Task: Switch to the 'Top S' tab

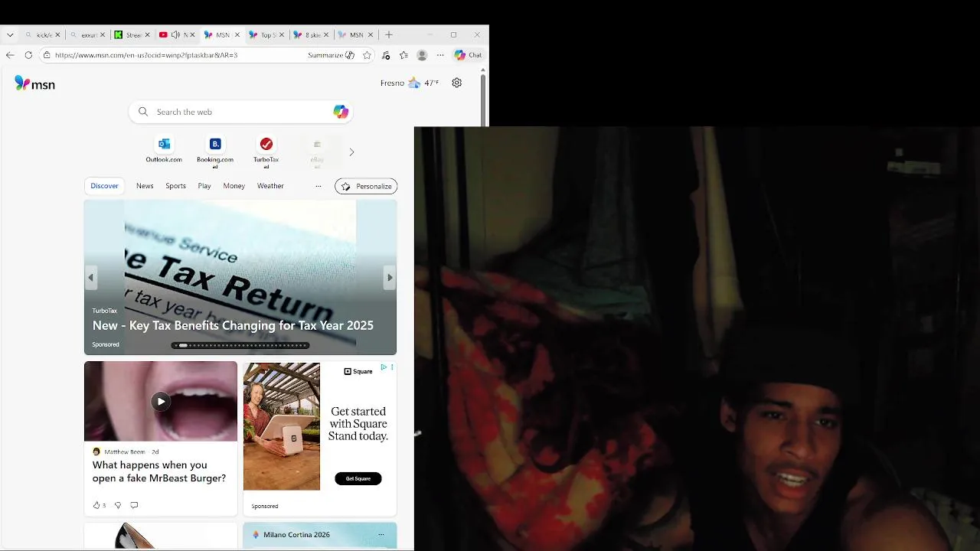Action: point(266,35)
